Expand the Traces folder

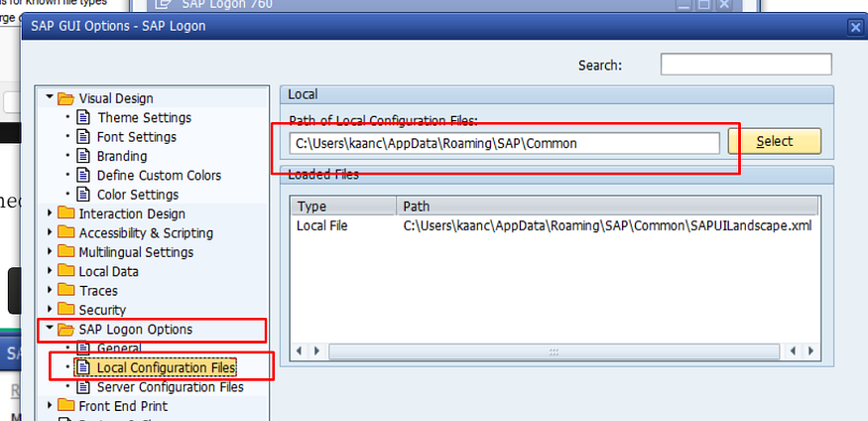(x=50, y=290)
